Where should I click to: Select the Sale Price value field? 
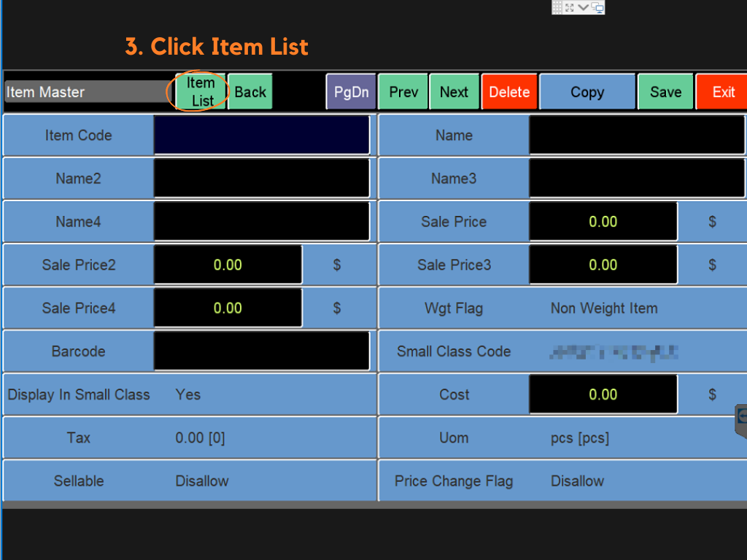pyautogui.click(x=603, y=222)
